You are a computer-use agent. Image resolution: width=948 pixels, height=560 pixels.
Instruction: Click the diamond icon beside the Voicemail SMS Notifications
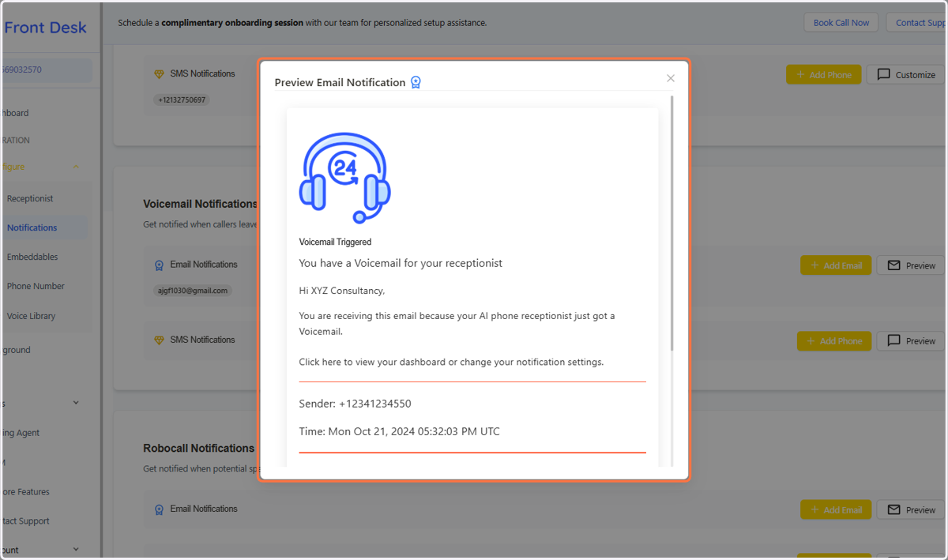click(159, 340)
